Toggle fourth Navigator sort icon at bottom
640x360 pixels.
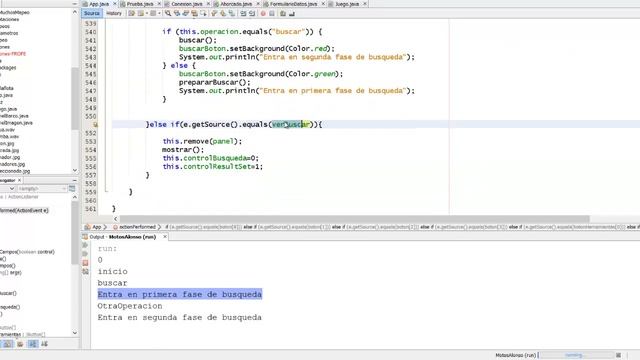[44, 344]
